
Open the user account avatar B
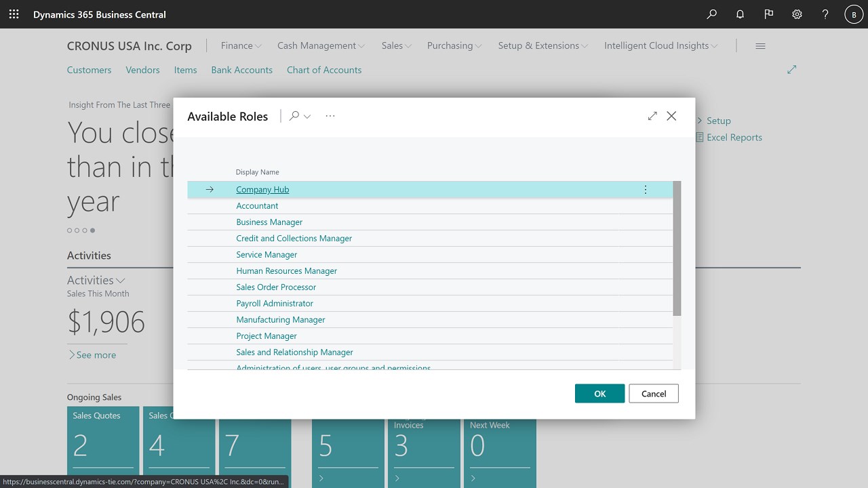(854, 14)
